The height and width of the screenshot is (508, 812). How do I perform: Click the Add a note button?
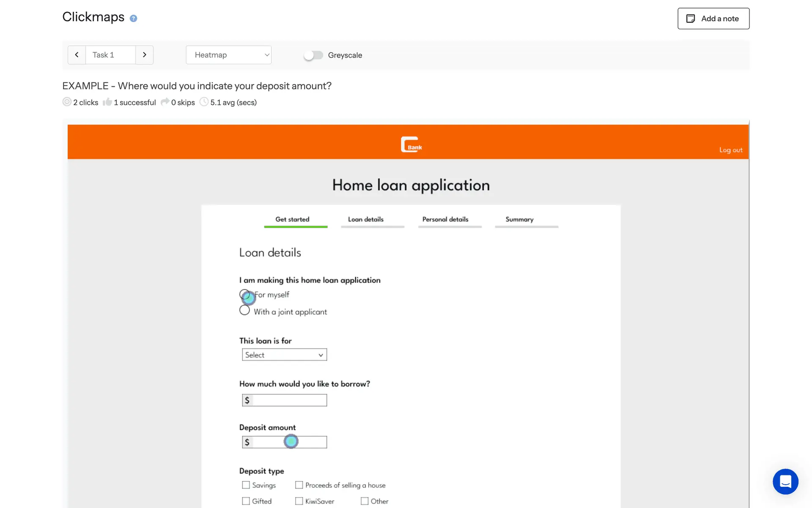[x=713, y=19]
